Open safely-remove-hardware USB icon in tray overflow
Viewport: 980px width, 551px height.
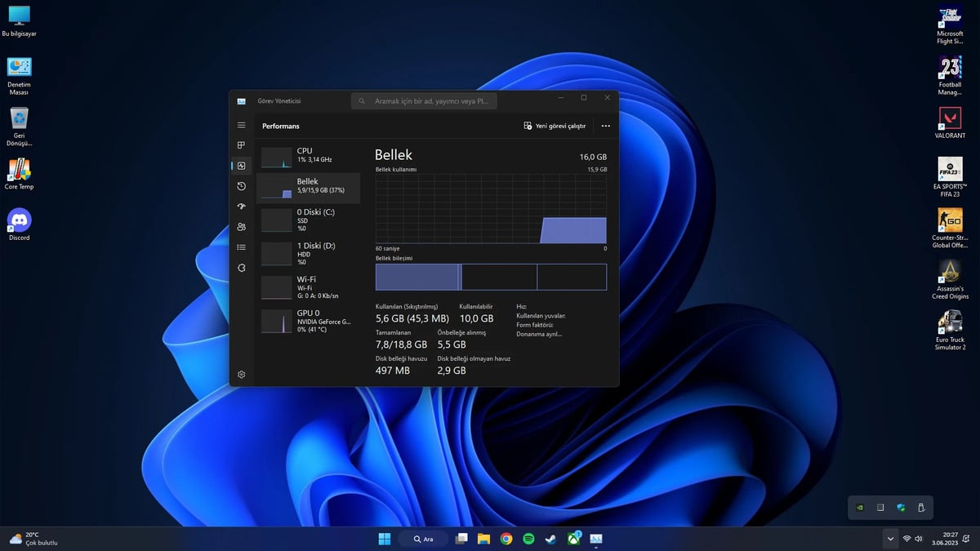921,507
